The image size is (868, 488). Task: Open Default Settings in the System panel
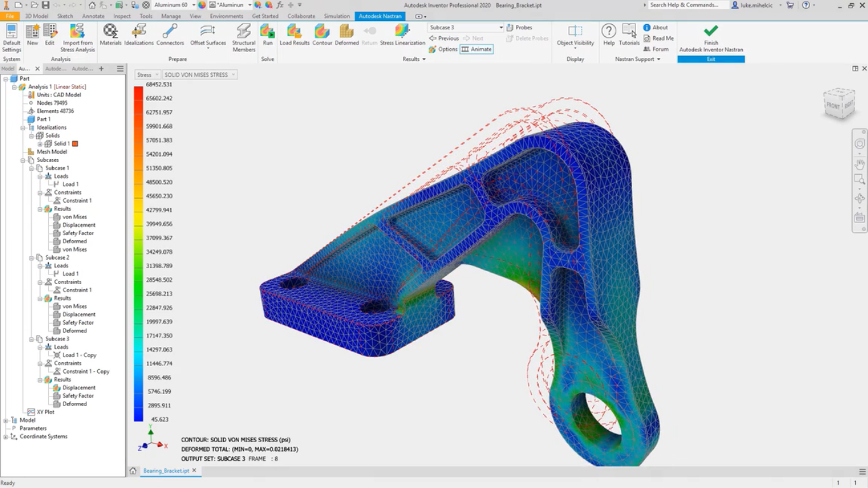coord(11,37)
